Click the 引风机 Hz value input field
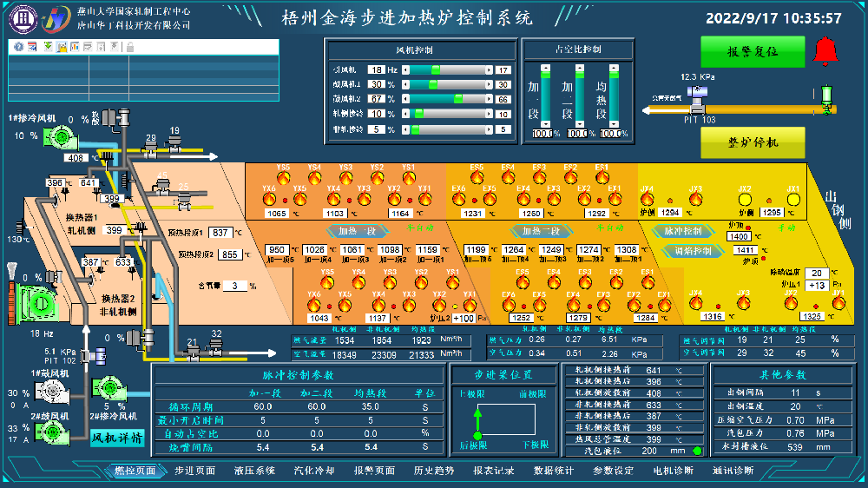Screen dimensions: 868x488 377,69
